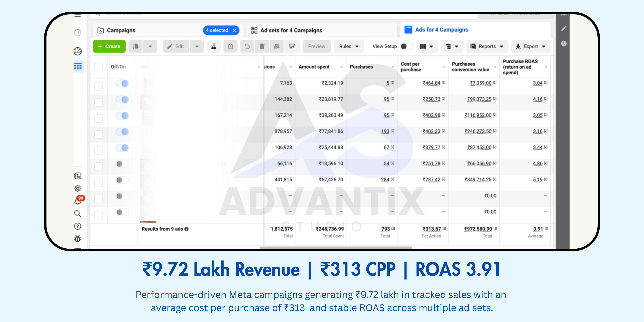Turn on the ad toggle in ₹13,596.10 row
Screen dimensions: 644x322
coord(122,164)
